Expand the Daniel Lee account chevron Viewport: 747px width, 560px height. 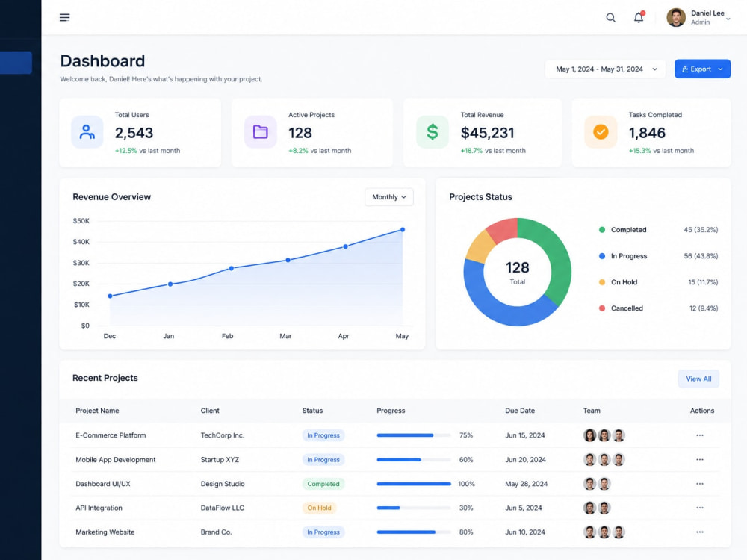(x=728, y=19)
